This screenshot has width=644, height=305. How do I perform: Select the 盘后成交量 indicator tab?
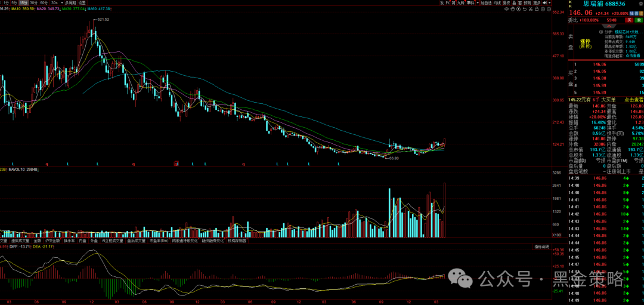point(137,241)
